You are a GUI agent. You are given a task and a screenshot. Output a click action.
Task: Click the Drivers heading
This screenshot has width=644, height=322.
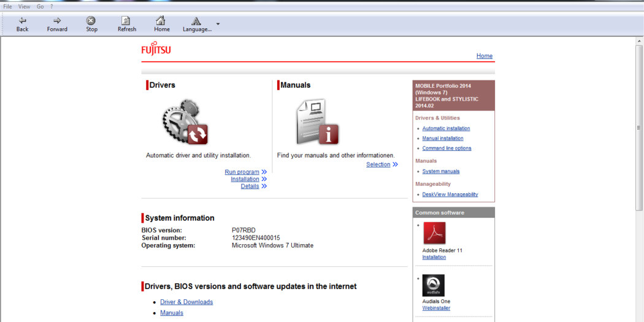pos(163,85)
